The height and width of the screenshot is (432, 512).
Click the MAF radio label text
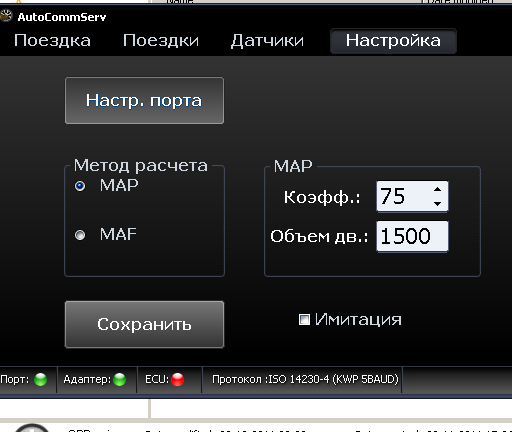click(118, 234)
